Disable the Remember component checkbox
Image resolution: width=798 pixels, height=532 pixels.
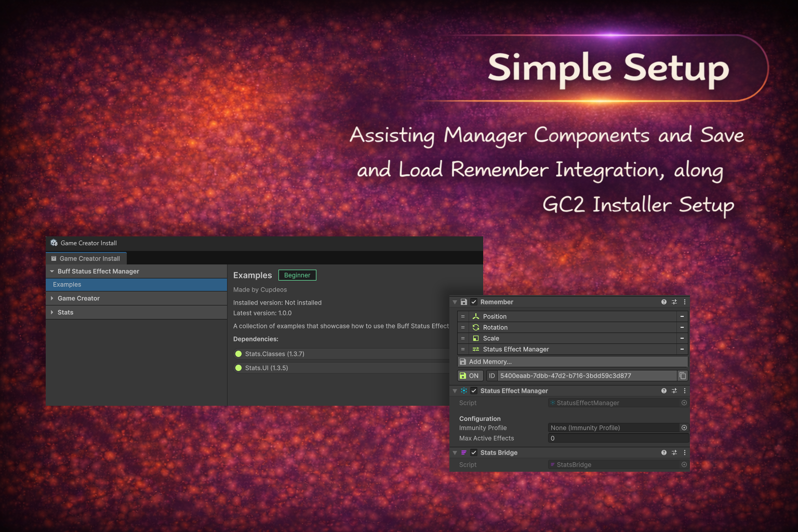(x=474, y=302)
